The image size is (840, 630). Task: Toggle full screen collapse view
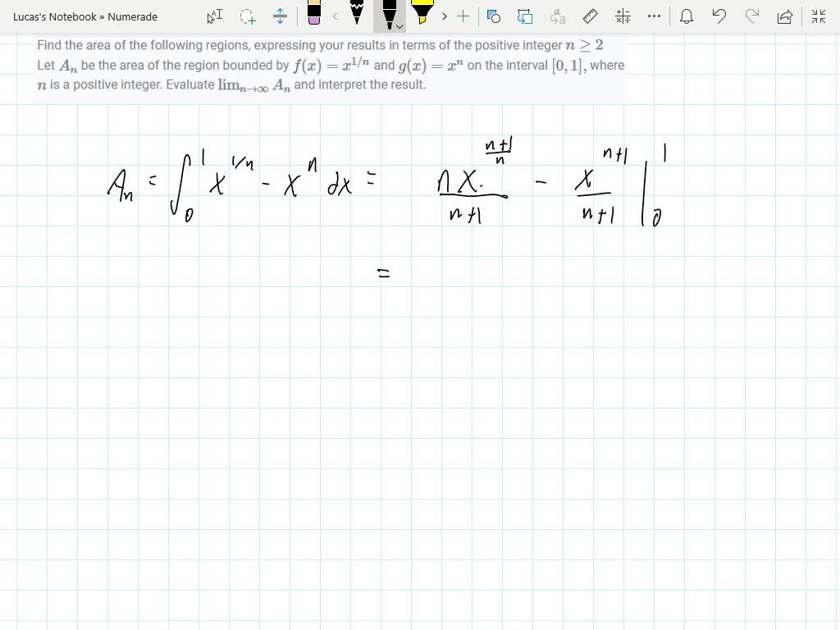818,16
